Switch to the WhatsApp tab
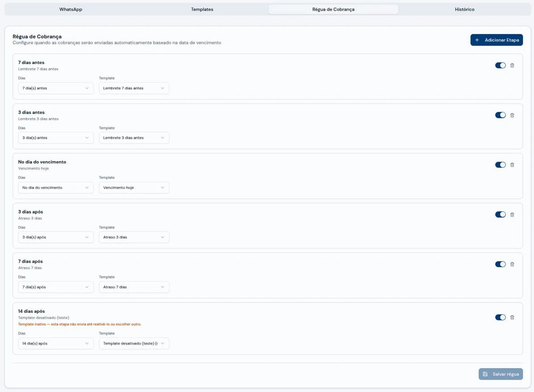Viewport: 534px width, 392px height. 71,9
